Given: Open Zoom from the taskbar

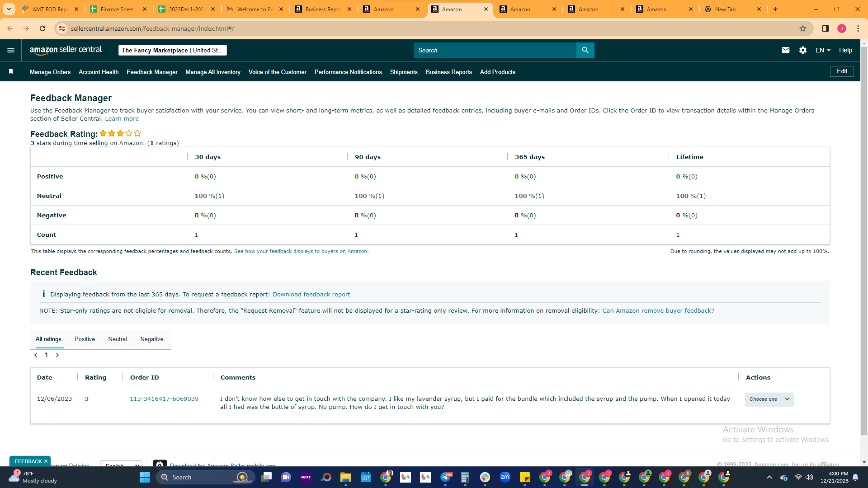Looking at the screenshot, I should [505, 477].
